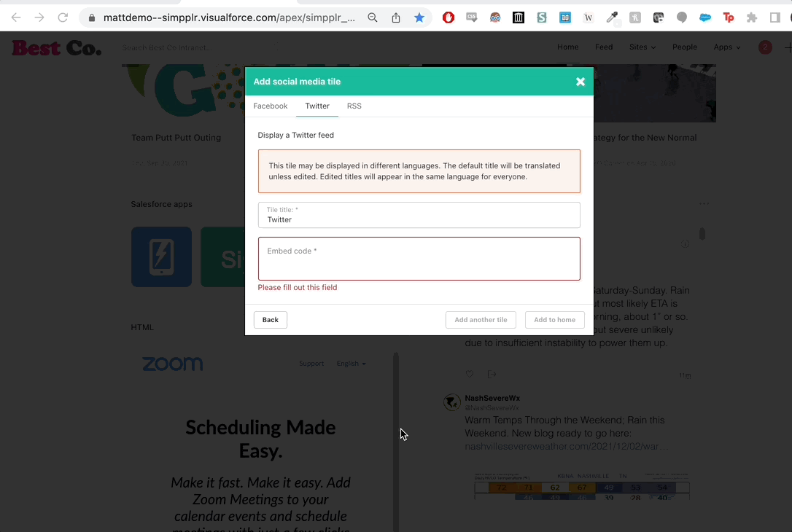Switch to the Facebook tab
The image size is (792, 532).
coord(270,106)
